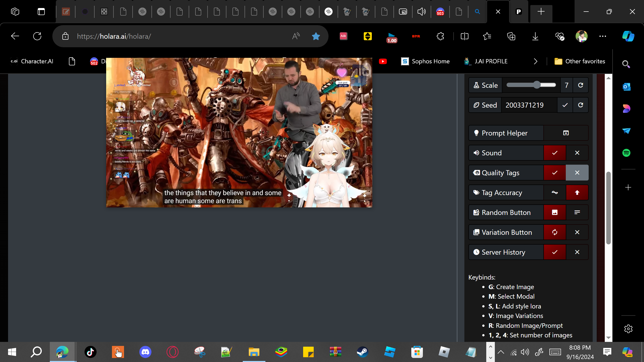644x362 pixels.
Task: Open the AdBlock 'Ads' extension icon
Action: coord(343,36)
